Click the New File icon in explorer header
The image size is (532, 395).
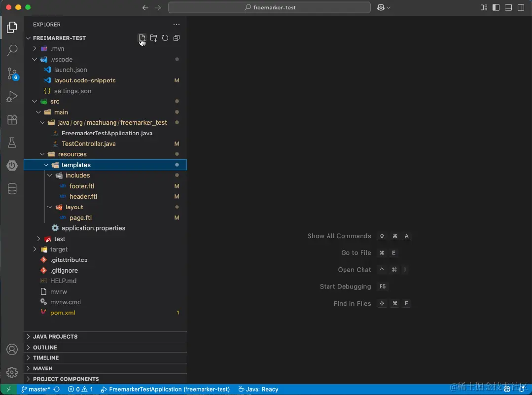(x=142, y=38)
